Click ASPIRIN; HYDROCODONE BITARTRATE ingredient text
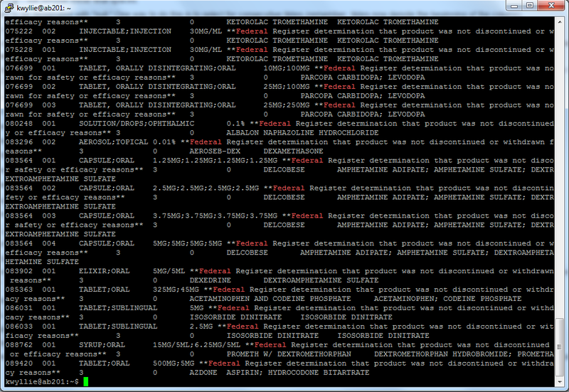Image resolution: width=569 pixels, height=392 pixels. coord(298,373)
